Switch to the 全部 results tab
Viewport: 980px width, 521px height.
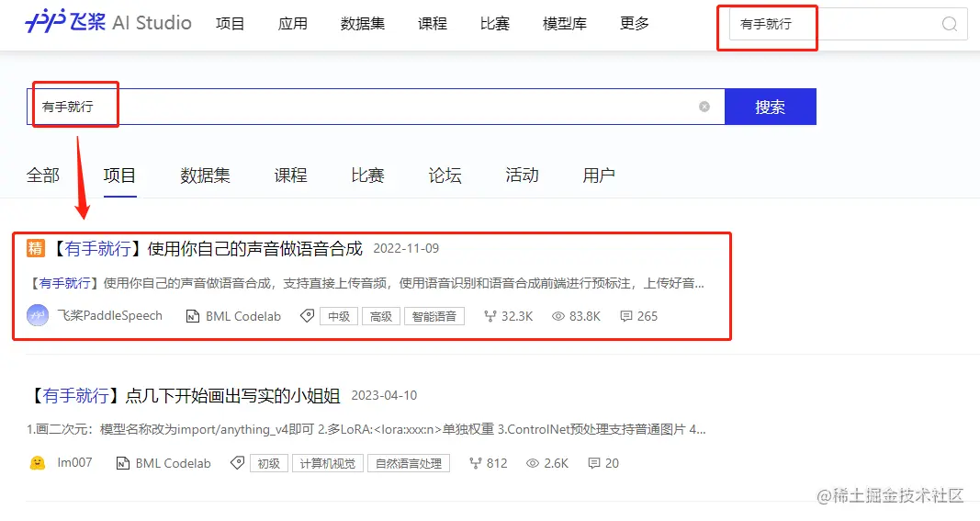[x=43, y=176]
